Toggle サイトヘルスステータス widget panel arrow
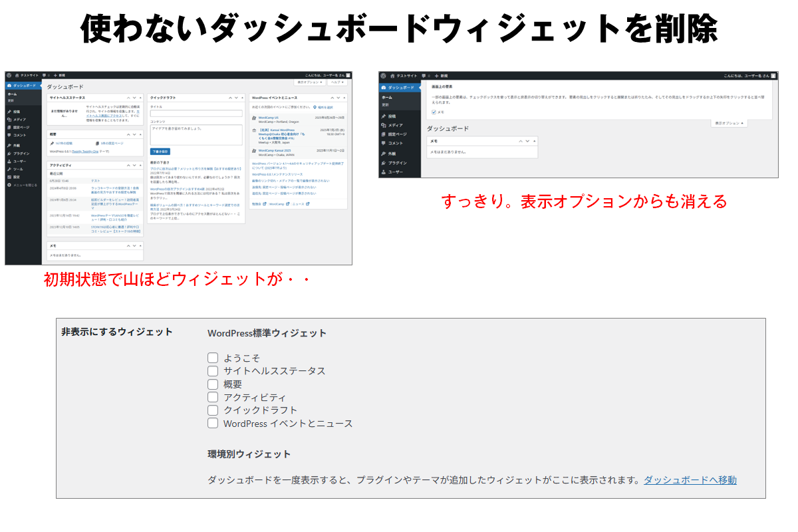The image size is (798, 532). point(140,98)
